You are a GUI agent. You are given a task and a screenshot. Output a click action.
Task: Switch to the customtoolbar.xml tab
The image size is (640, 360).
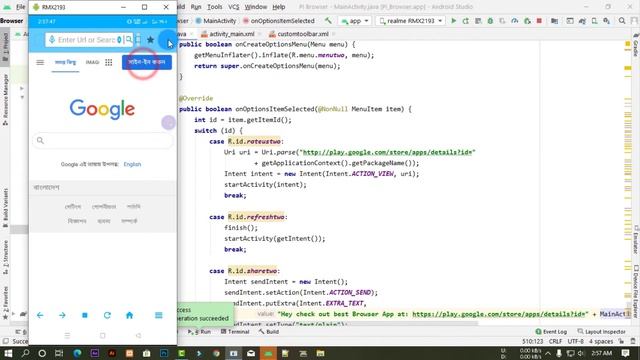(303, 34)
